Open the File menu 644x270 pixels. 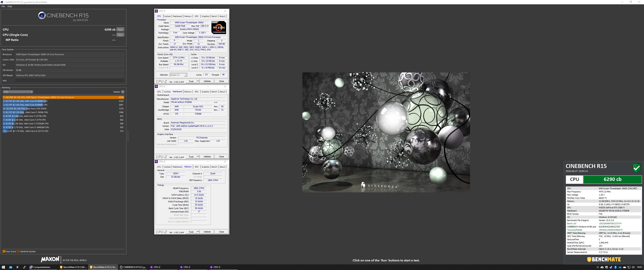tap(3, 7)
